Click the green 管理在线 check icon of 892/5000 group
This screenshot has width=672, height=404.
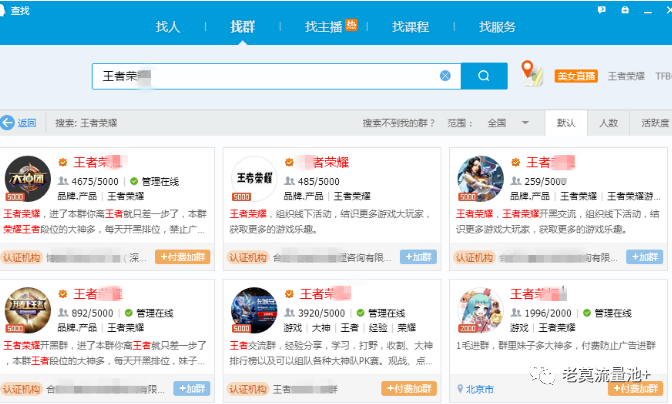pyautogui.click(x=128, y=313)
